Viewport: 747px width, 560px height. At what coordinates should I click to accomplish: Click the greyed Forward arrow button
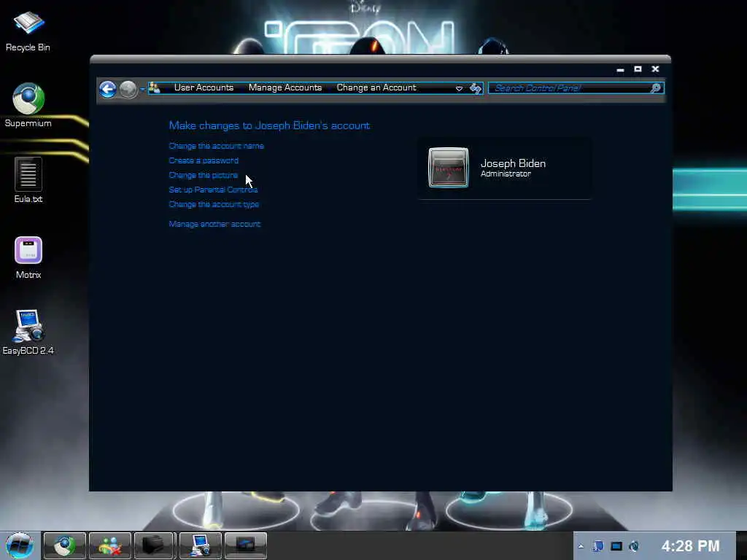pyautogui.click(x=128, y=89)
